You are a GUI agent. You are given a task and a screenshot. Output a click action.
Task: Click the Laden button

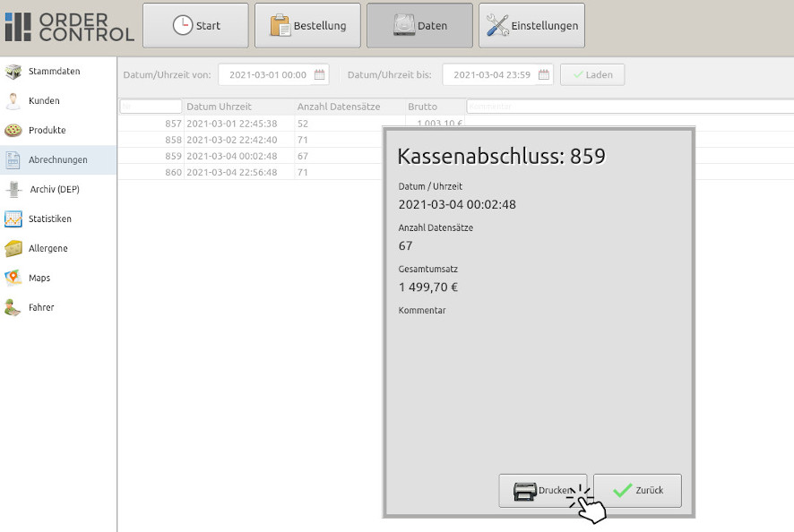[x=592, y=75]
